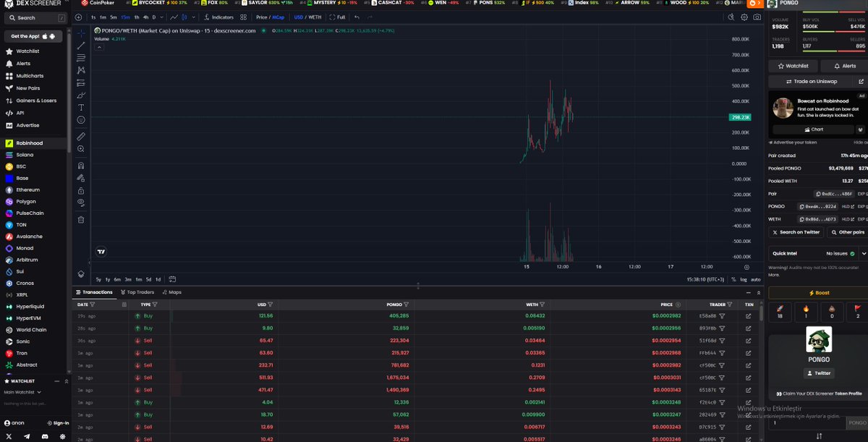868x442 pixels.
Task: Open the Discord icon link
Action: (x=45, y=436)
